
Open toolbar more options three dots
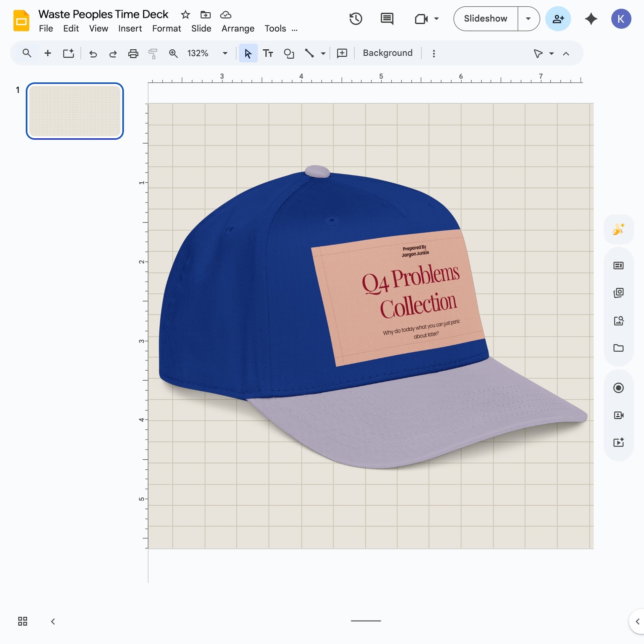434,54
